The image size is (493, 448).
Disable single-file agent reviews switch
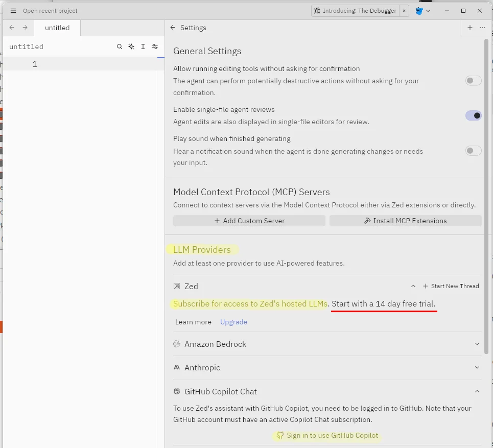[x=473, y=115]
